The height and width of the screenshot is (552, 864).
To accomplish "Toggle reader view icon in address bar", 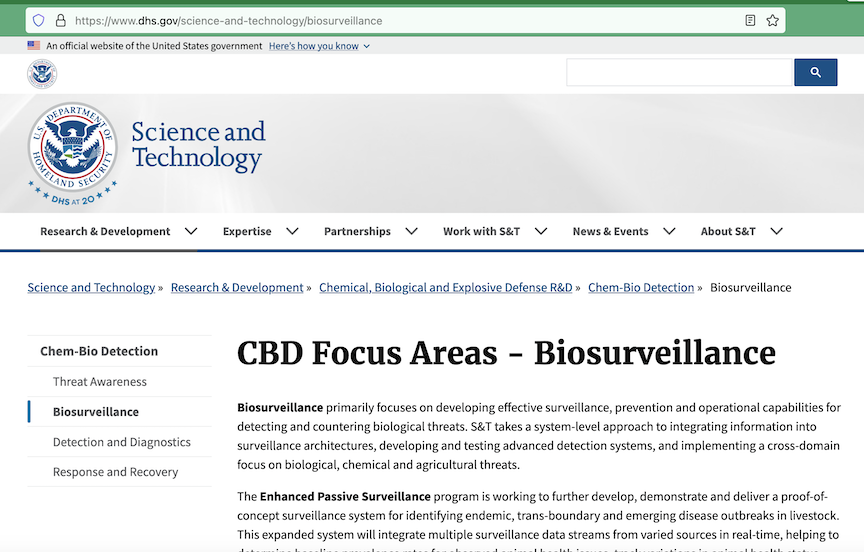I will [x=750, y=20].
